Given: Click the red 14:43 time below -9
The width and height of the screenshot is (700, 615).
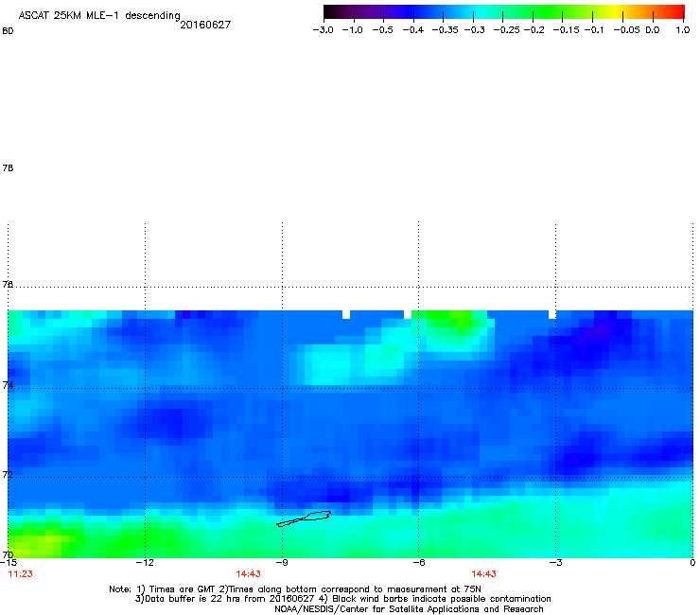Looking at the screenshot, I should pos(248,574).
